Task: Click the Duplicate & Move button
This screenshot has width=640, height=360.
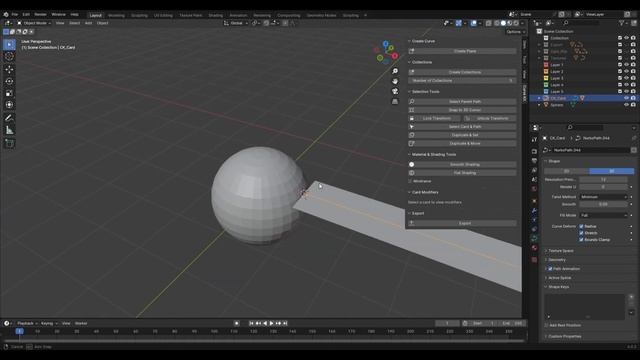Action: [x=462, y=144]
